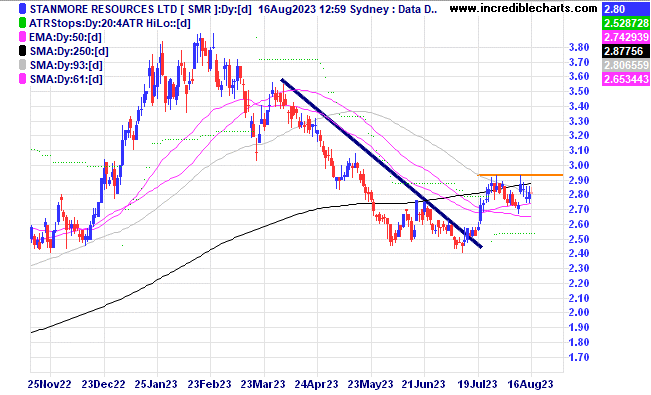This screenshot has height=395, width=651.
Task: Click the 1.70 price axis label
Action: tap(579, 357)
